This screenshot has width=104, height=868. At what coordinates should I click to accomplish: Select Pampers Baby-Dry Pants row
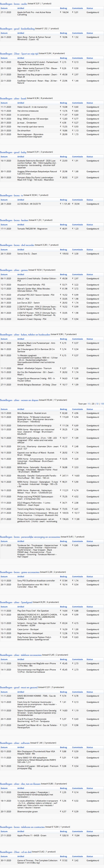coord(52,179)
